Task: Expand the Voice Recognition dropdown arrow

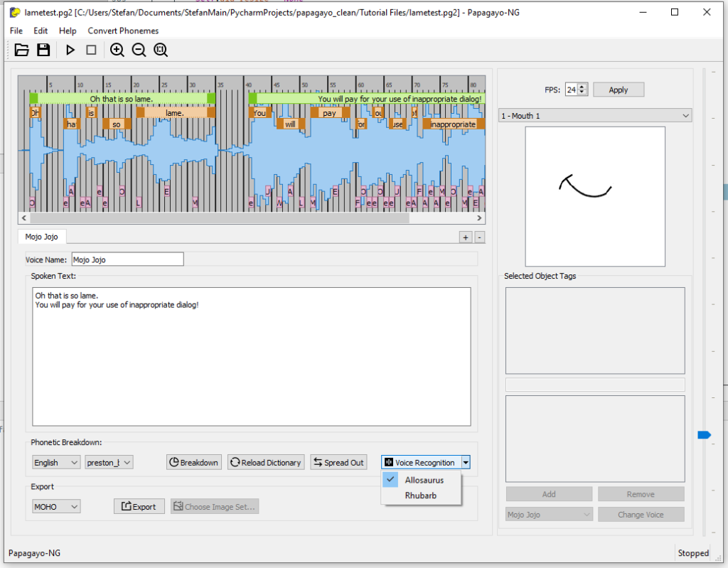Action: pos(466,463)
